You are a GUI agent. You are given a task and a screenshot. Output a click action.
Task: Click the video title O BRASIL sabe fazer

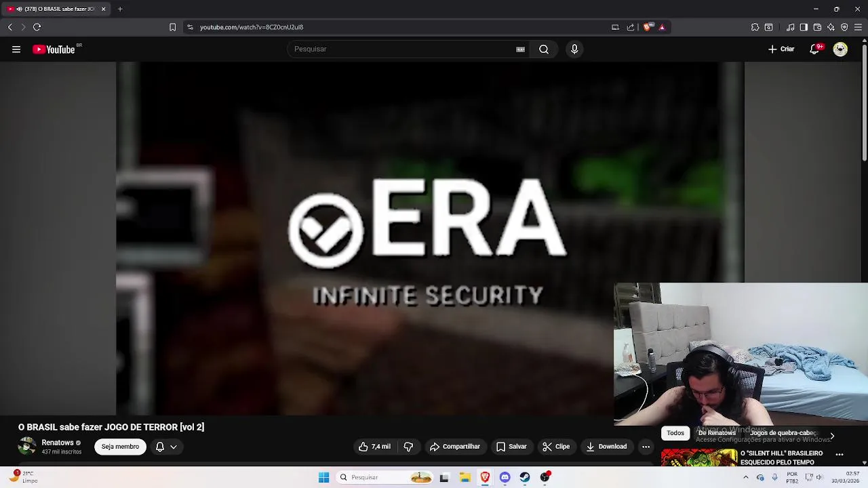click(111, 427)
